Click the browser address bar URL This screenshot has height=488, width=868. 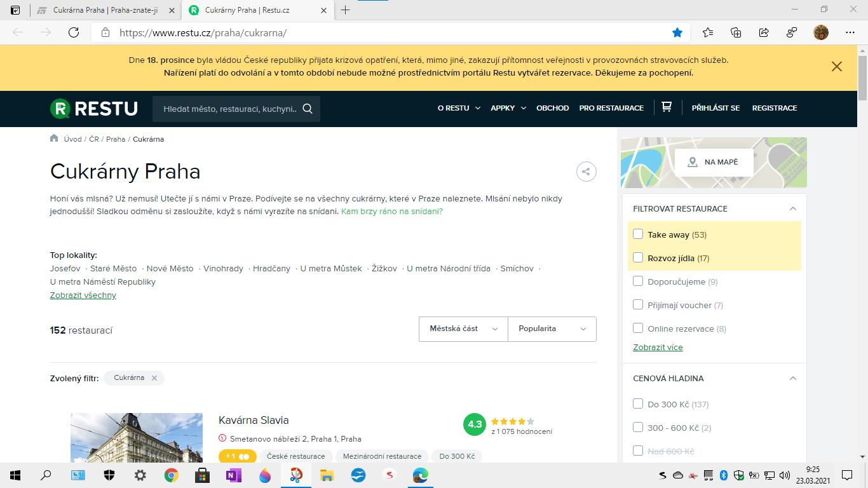tap(203, 32)
